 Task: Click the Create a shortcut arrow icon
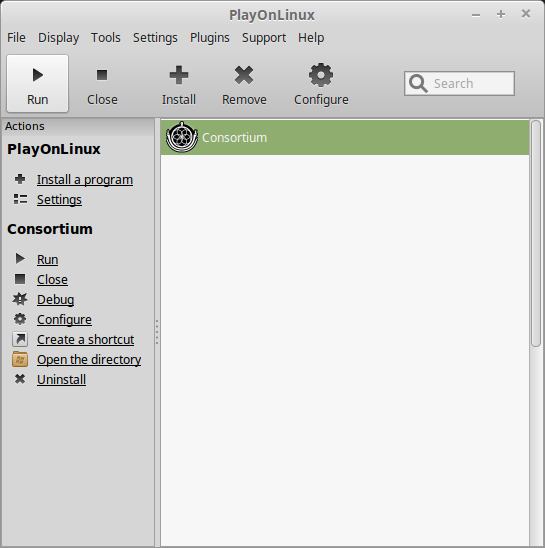[20, 339]
